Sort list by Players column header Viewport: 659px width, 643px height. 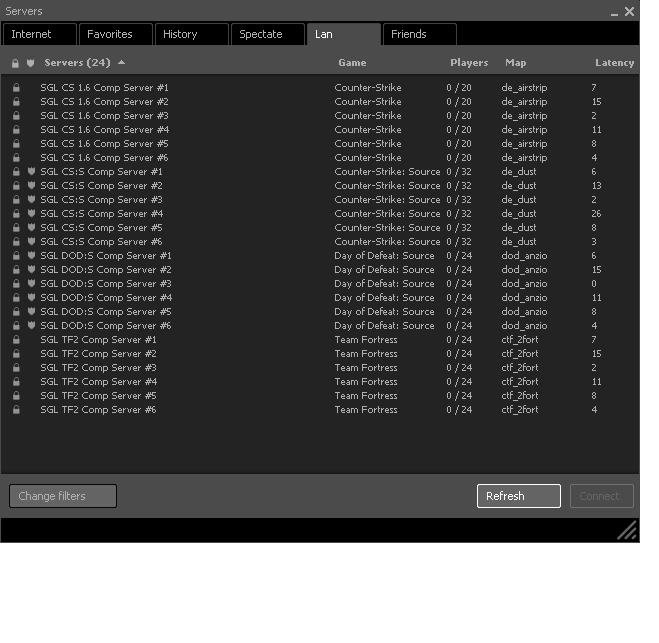pos(469,63)
